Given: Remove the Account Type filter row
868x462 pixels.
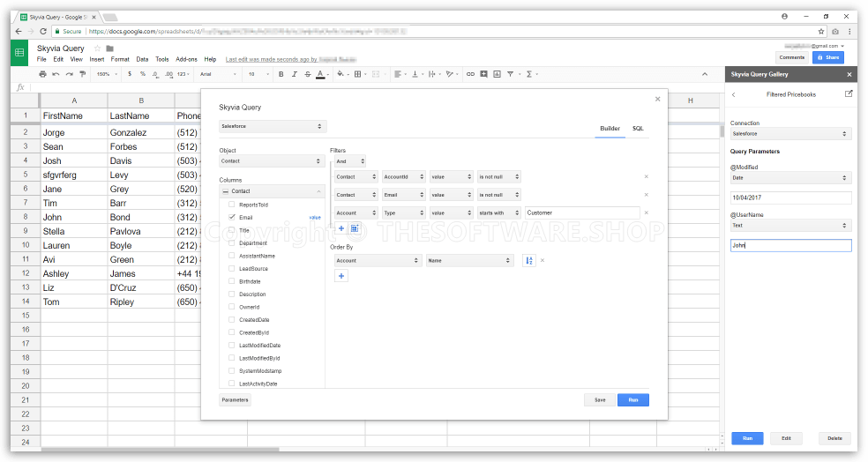Looking at the screenshot, I should click(646, 213).
